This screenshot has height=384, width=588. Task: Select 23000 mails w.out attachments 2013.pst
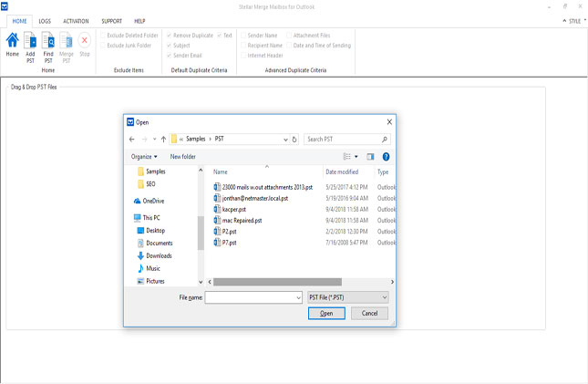(x=263, y=187)
